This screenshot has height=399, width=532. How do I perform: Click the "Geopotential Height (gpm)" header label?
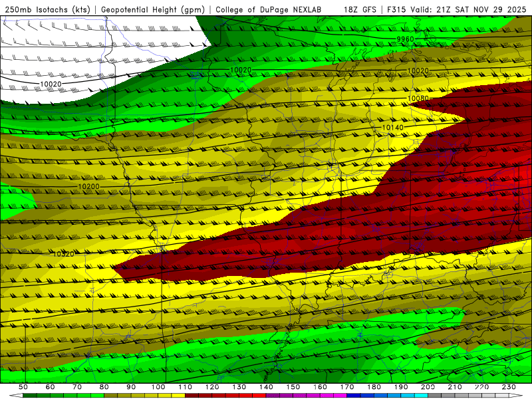[x=153, y=10]
